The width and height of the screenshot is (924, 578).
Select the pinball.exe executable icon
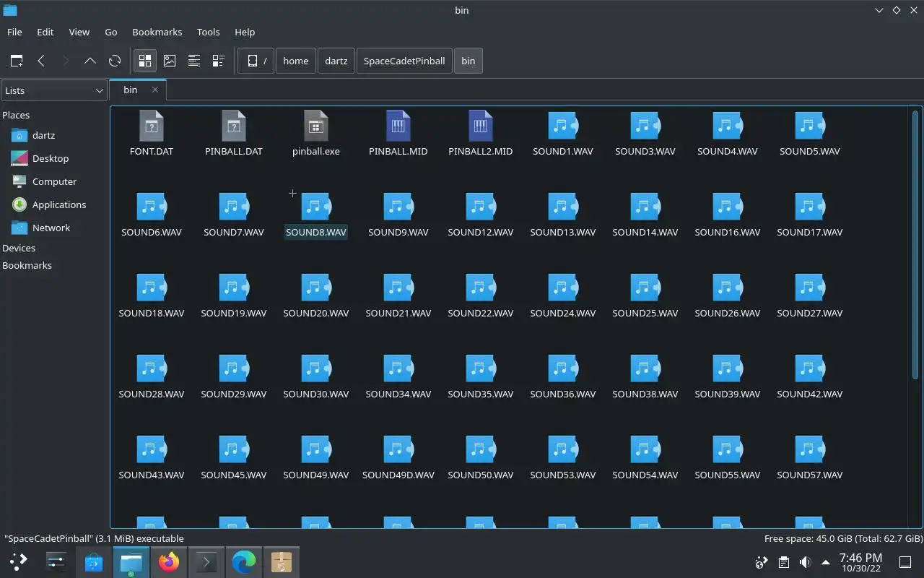pos(316,126)
